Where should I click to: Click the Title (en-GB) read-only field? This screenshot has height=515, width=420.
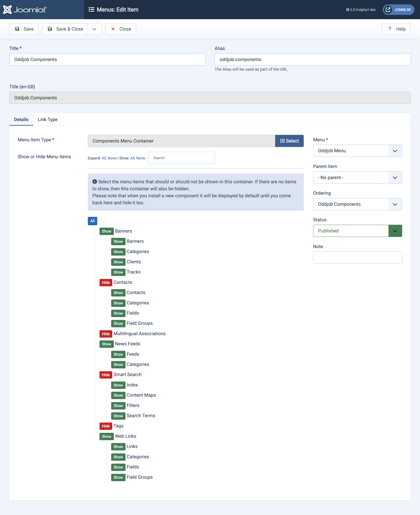[x=210, y=98]
